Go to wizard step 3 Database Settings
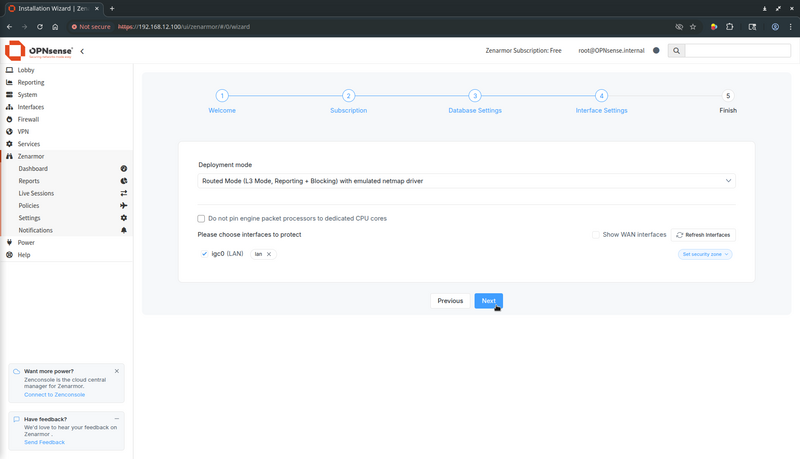Image resolution: width=800 pixels, height=459 pixels. click(475, 96)
